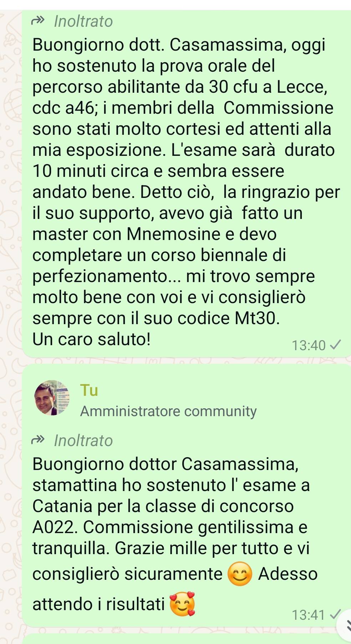Tap the 13:40 timestamp
The image size is (351, 644).
309,345
